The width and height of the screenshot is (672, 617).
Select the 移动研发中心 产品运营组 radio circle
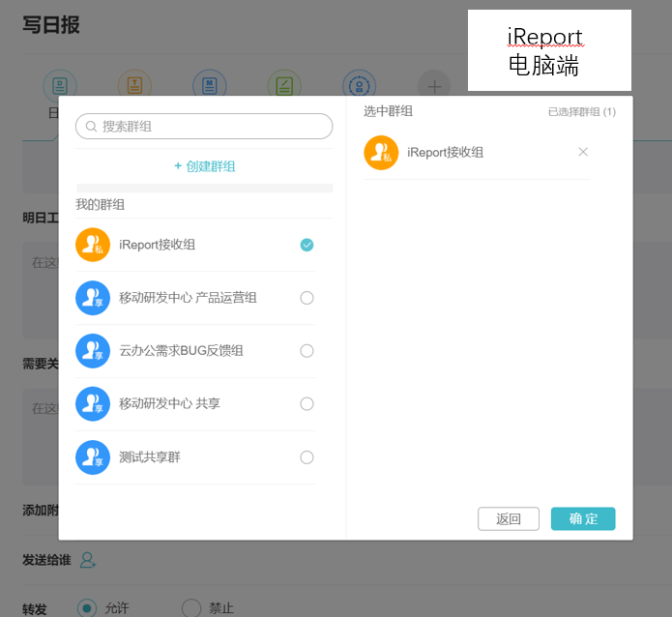(307, 298)
